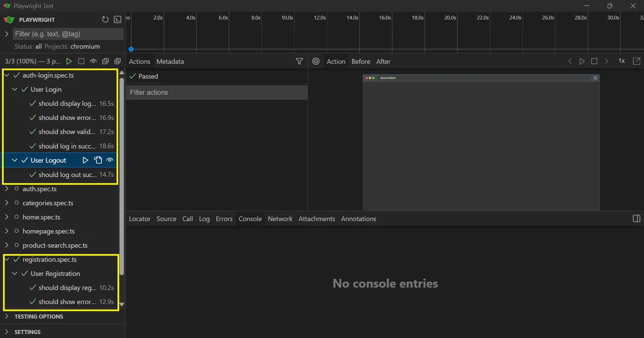
Task: Select product-search.spec.ts row
Action: tap(60, 245)
